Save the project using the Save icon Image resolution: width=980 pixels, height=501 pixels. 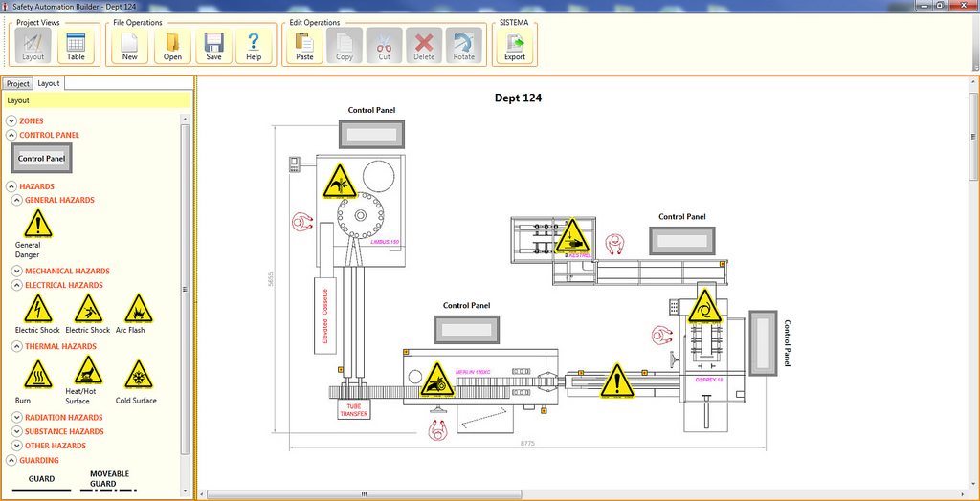pos(213,44)
